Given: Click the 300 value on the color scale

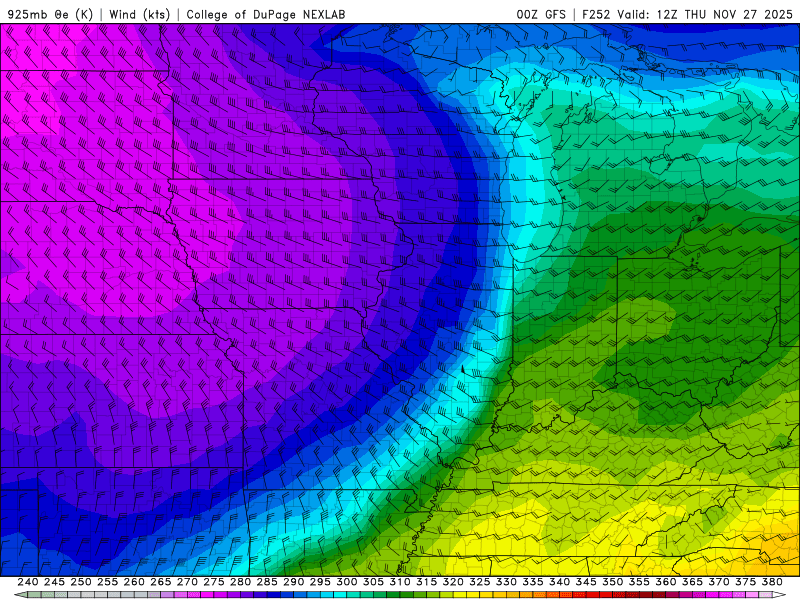Looking at the screenshot, I should tap(347, 582).
